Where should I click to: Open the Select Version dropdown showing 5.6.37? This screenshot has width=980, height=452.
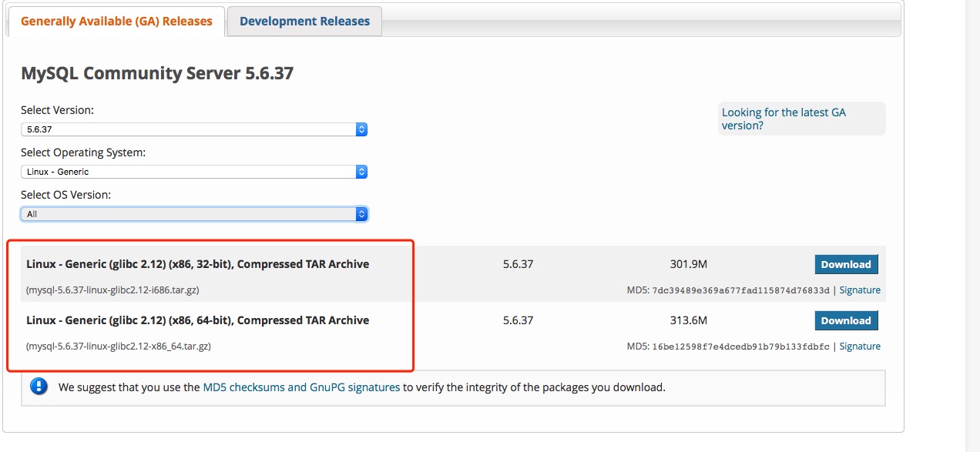click(194, 129)
